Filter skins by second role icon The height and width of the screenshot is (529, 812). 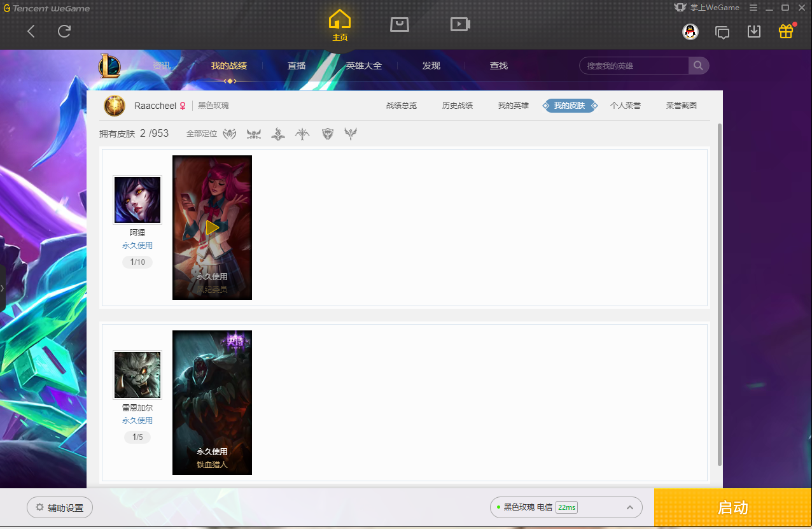click(x=254, y=134)
